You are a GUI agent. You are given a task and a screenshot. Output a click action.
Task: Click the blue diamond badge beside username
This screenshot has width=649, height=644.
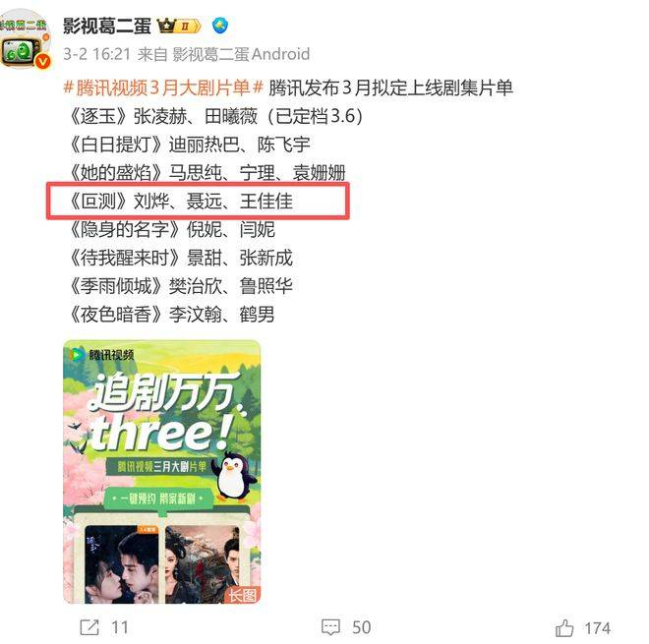pos(220,27)
